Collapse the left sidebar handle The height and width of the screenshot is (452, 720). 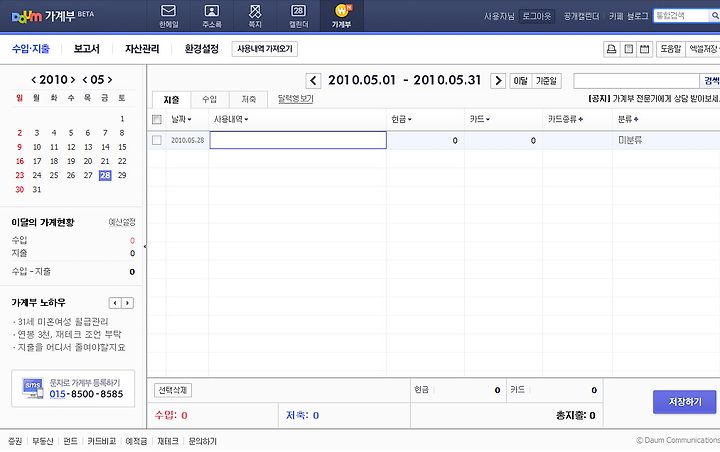[145, 247]
